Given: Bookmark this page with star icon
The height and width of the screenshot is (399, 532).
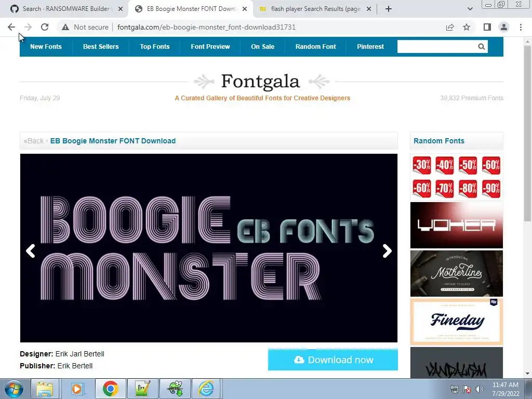Looking at the screenshot, I should point(467,27).
